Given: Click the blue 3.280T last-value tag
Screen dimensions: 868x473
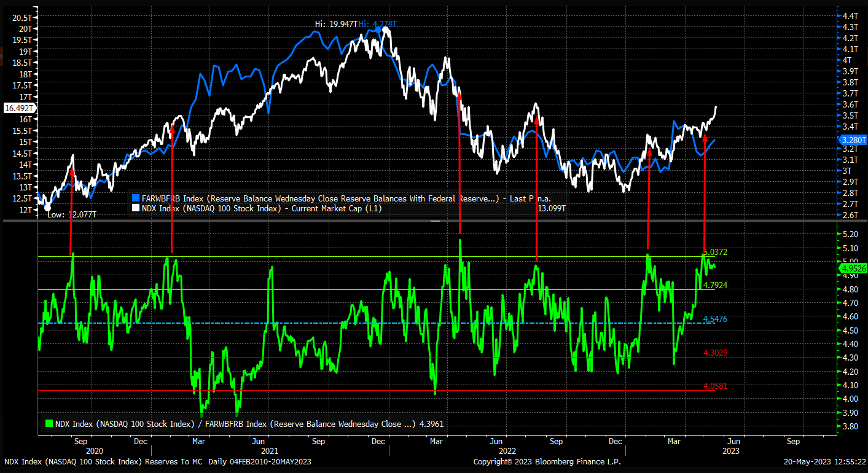Looking at the screenshot, I should (x=852, y=139).
